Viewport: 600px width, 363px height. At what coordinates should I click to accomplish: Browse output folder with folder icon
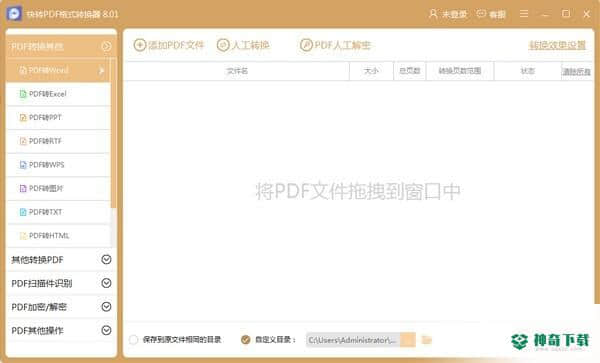tap(426, 340)
